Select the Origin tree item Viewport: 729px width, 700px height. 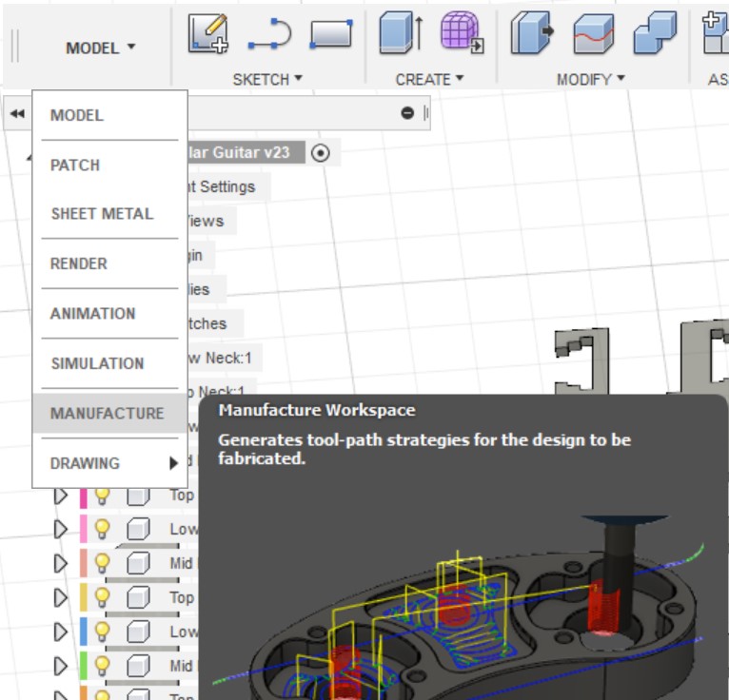coord(201,255)
